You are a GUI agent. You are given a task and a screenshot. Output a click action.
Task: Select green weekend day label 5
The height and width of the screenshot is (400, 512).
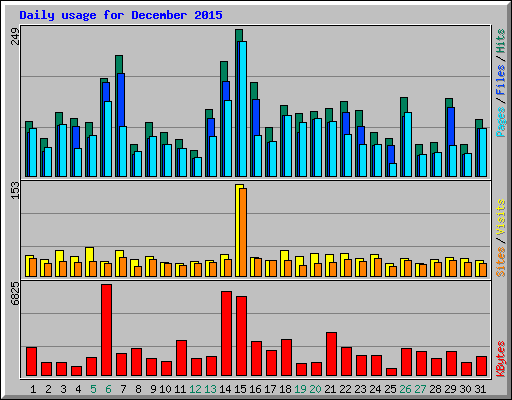coord(93,389)
